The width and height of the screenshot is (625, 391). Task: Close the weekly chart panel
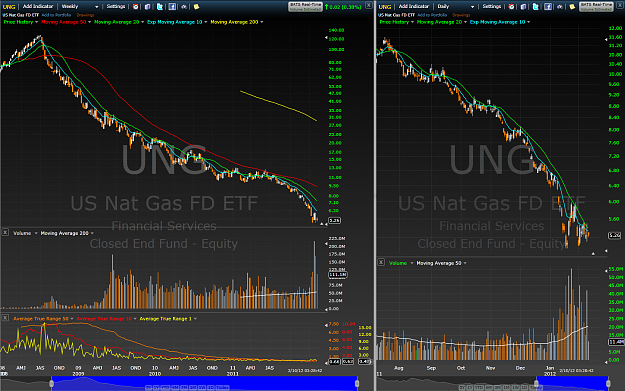[369, 5]
